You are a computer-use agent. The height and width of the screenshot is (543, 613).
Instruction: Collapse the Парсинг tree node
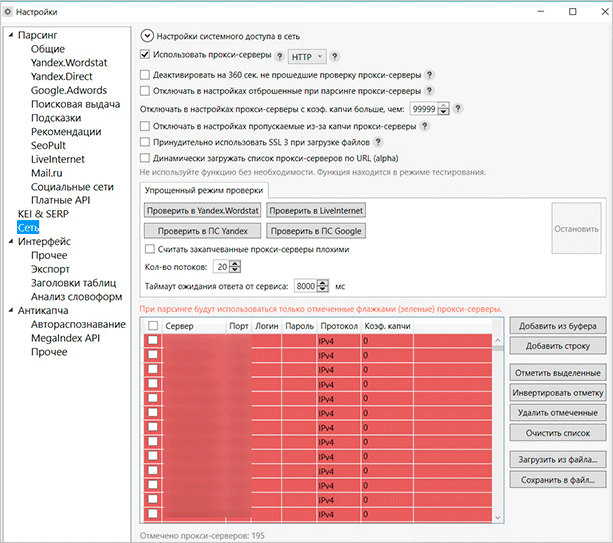10,34
